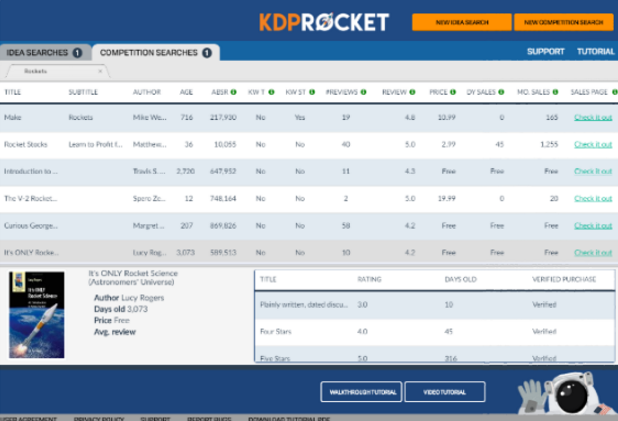618x421 pixels.
Task: Launch the Video Tutorial
Action: pyautogui.click(x=445, y=392)
